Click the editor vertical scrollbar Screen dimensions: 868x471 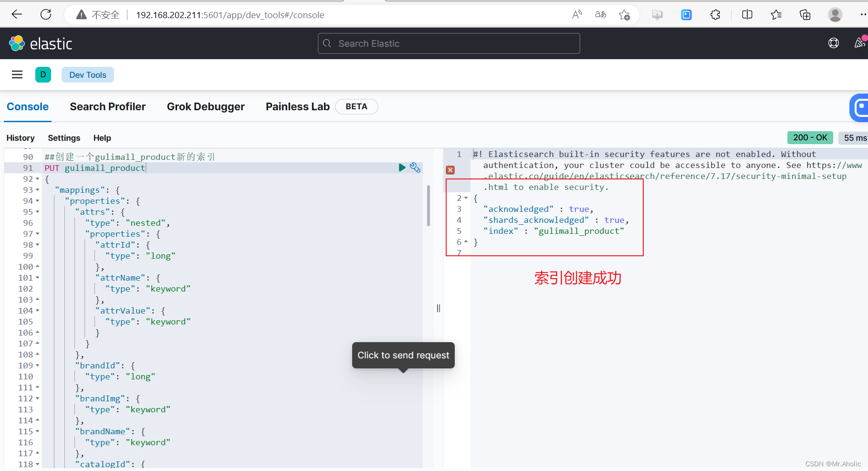click(x=429, y=205)
